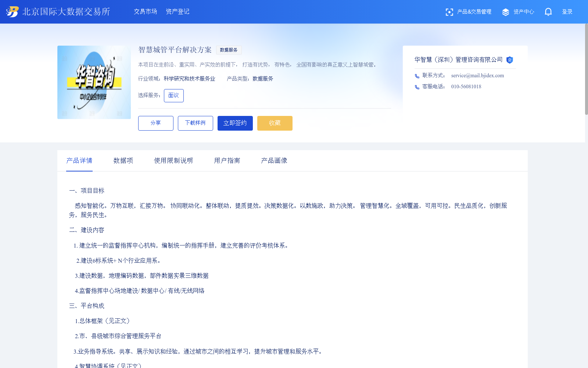Open the 交易市场 menu
Screen dimensions: 588x368
145,12
